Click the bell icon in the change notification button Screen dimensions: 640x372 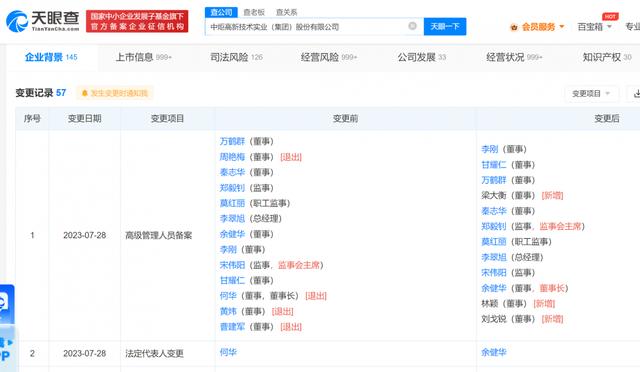click(x=85, y=93)
